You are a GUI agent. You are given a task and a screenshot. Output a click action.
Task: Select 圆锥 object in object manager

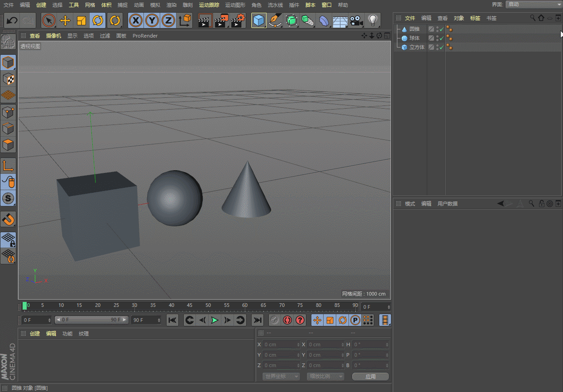(415, 29)
